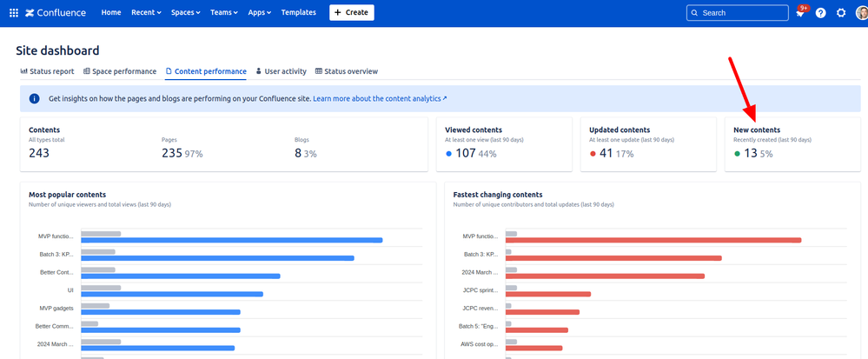Expand the Spaces dropdown menu

point(185,13)
